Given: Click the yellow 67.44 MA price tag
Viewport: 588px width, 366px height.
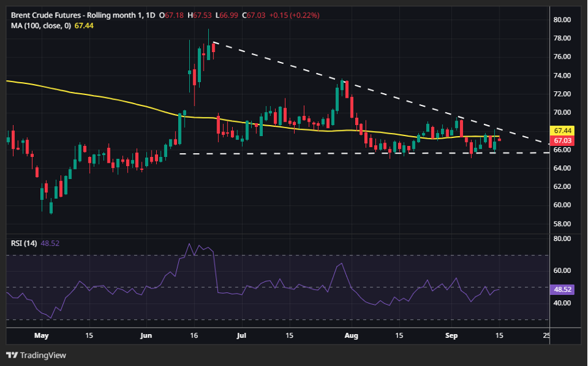Looking at the screenshot, I should pos(563,130).
